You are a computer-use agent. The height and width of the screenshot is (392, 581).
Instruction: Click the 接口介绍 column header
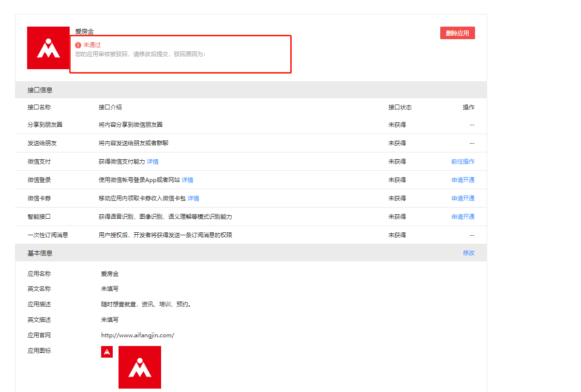point(110,107)
